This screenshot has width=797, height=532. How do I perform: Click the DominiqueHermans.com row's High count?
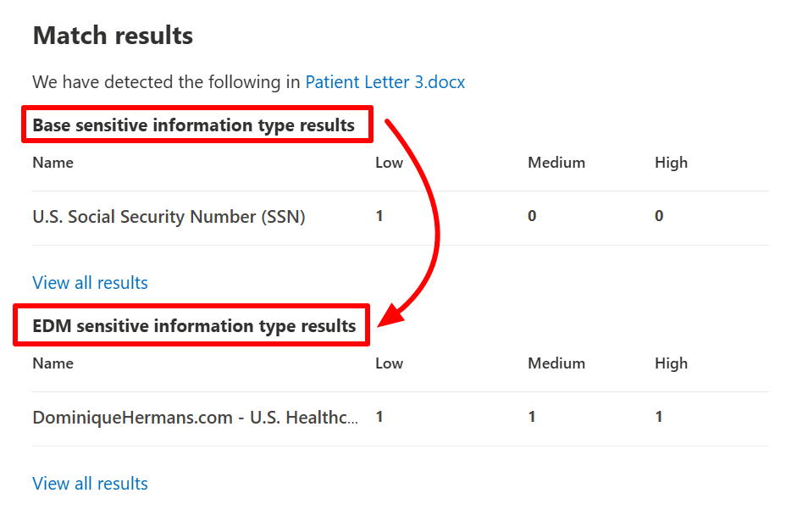pyautogui.click(x=659, y=417)
